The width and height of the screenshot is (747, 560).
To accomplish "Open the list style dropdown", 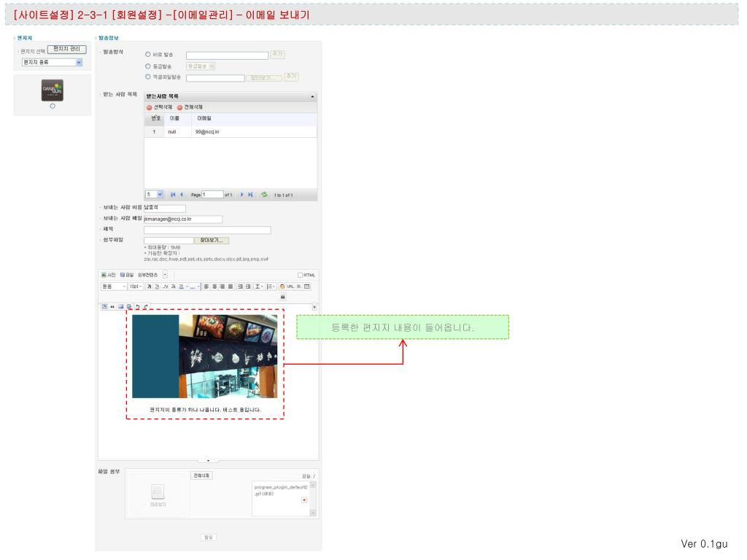I will pos(271,286).
